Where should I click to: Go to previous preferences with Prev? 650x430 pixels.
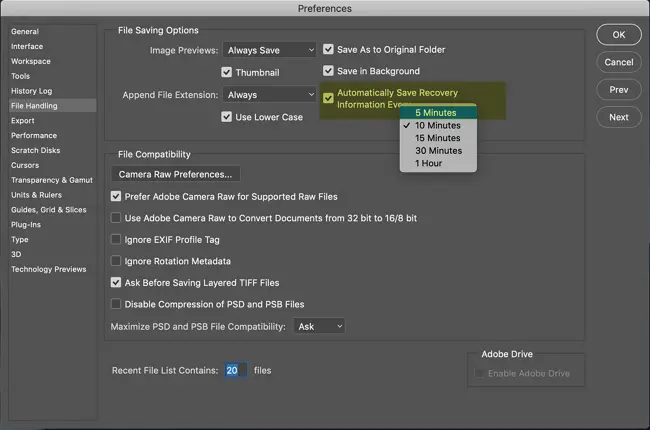(618, 89)
